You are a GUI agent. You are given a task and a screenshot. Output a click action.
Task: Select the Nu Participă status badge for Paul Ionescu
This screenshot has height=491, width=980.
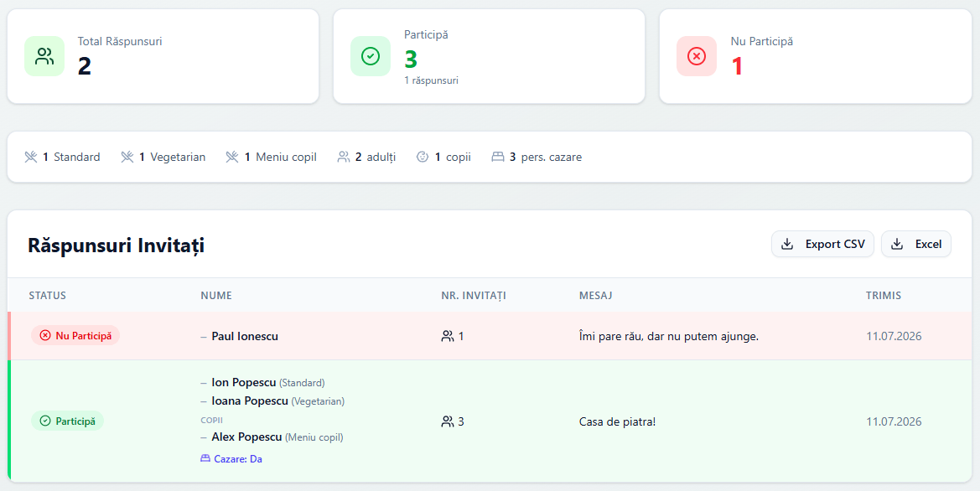coord(75,335)
